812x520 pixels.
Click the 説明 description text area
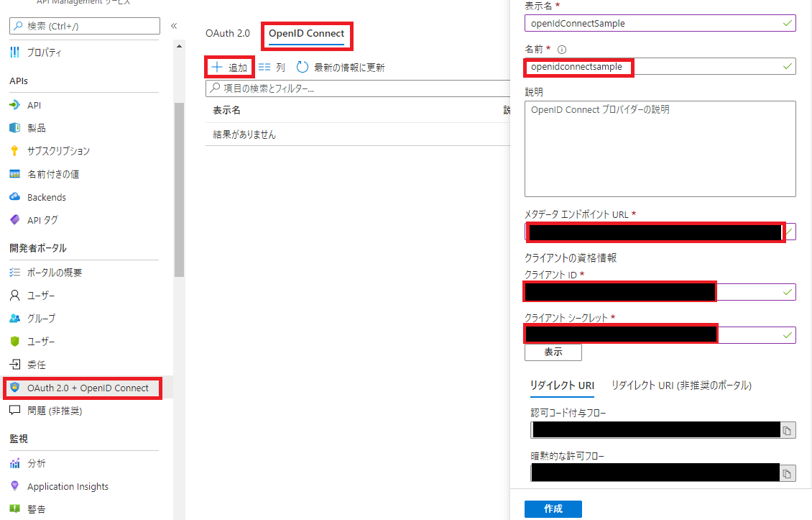pos(660,149)
